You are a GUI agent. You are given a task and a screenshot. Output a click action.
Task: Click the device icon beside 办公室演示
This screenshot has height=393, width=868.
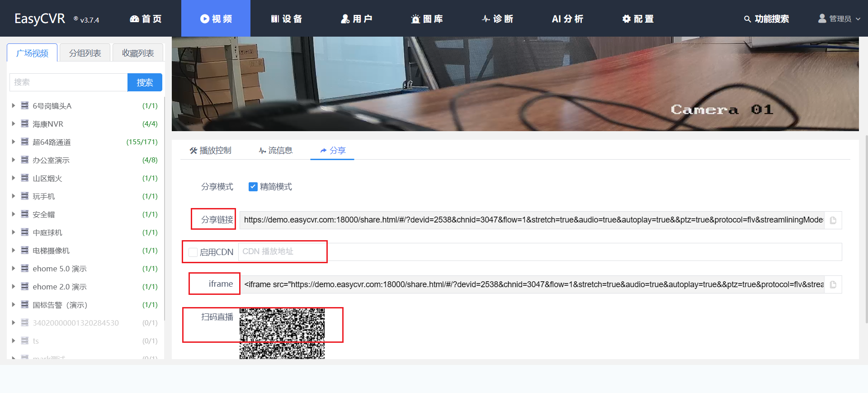25,160
